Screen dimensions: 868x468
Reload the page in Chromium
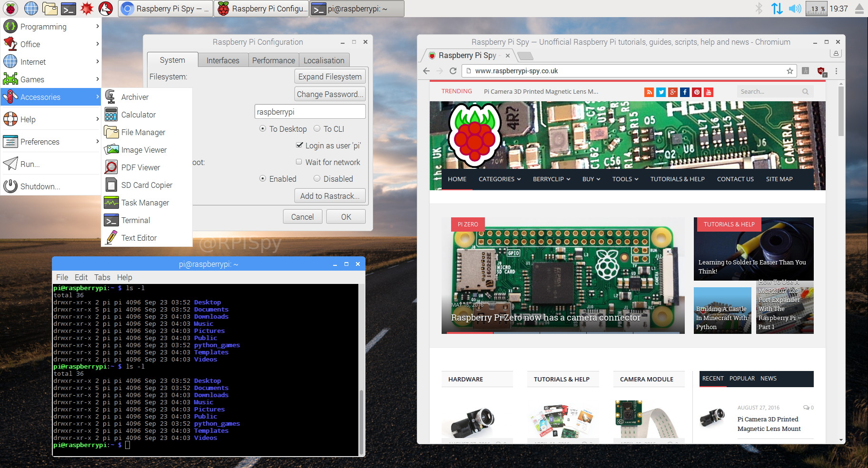(x=453, y=71)
